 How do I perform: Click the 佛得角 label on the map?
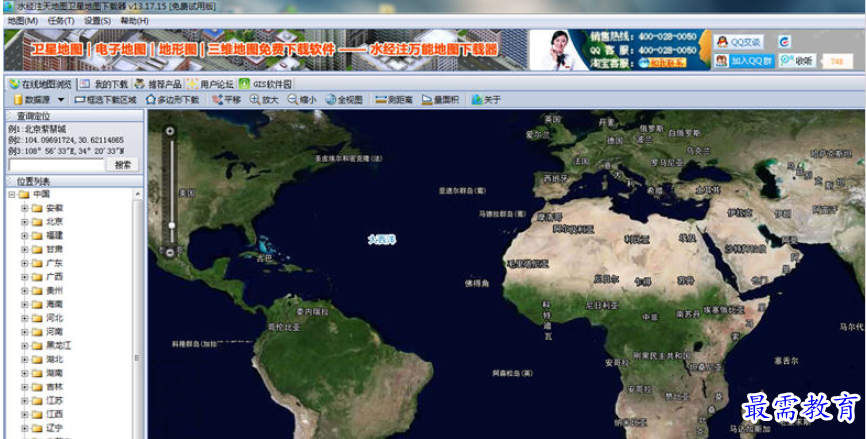[x=478, y=283]
